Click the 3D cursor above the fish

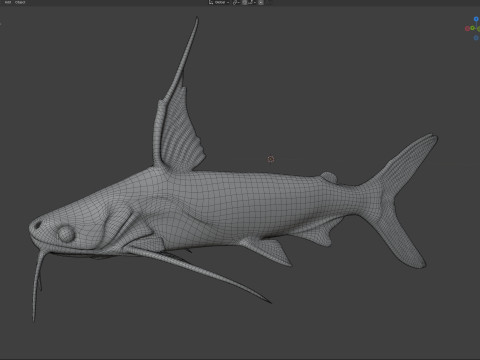[x=271, y=159]
